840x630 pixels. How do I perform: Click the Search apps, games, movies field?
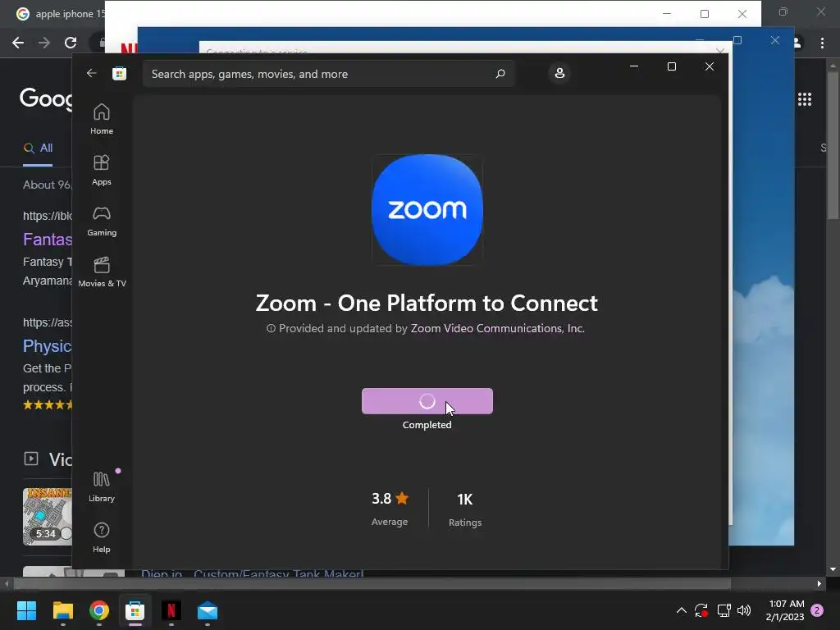328,73
